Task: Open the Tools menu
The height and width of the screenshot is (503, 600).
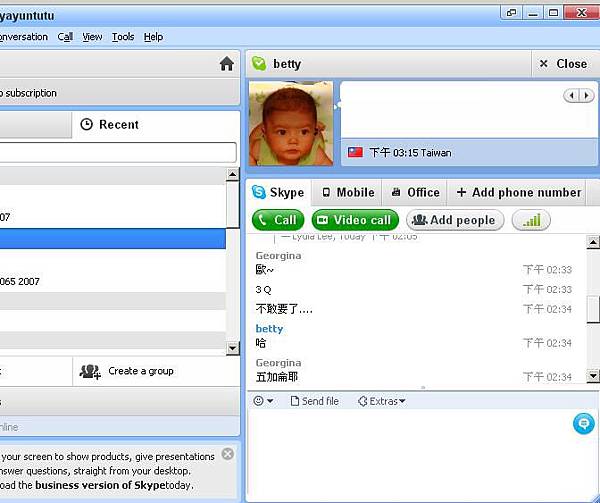Action: tap(123, 37)
